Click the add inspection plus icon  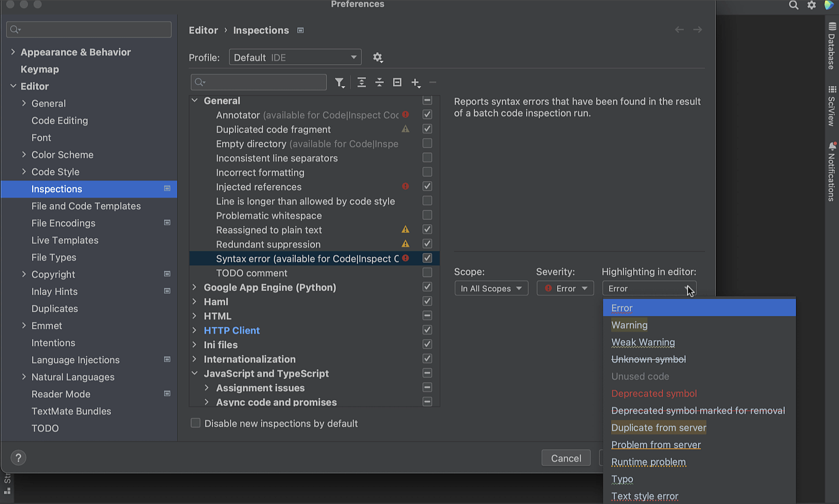pyautogui.click(x=415, y=82)
